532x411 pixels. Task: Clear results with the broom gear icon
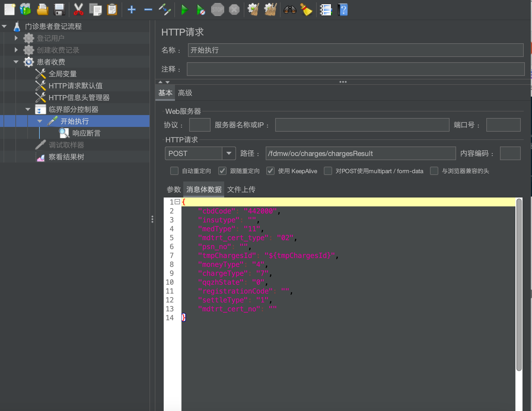tap(253, 9)
